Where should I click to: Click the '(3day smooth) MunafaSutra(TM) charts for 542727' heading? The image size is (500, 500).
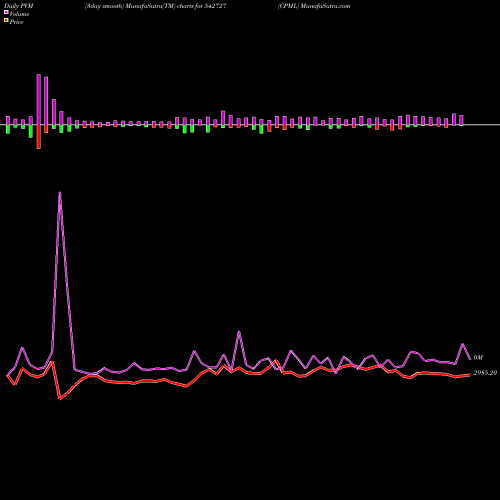coord(156,6)
